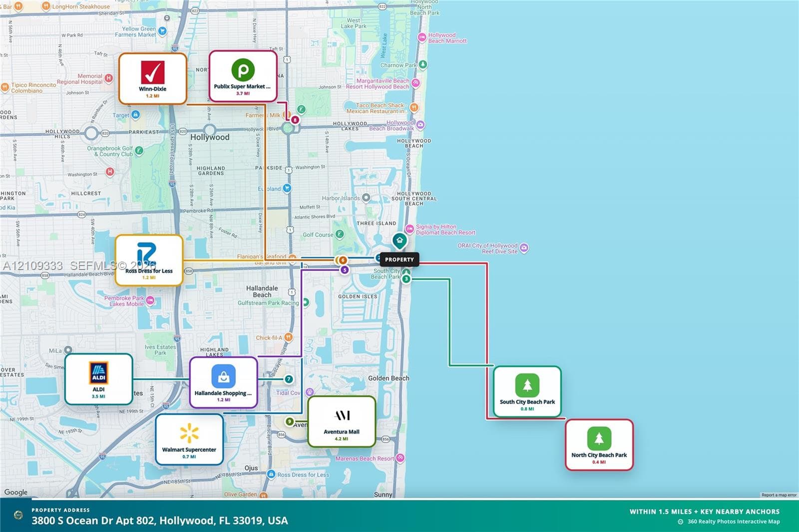
Task: Click Pembroke Park Lakes Mobile pin
Action: coord(150,300)
